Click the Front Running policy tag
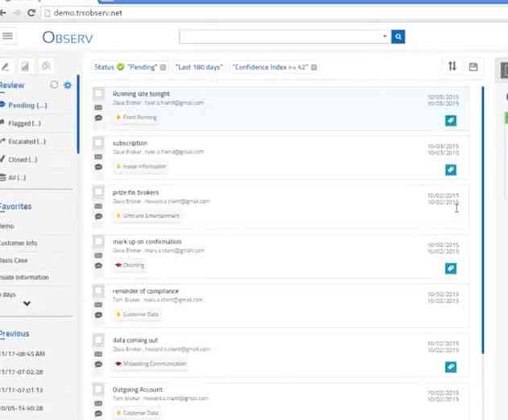 point(136,117)
